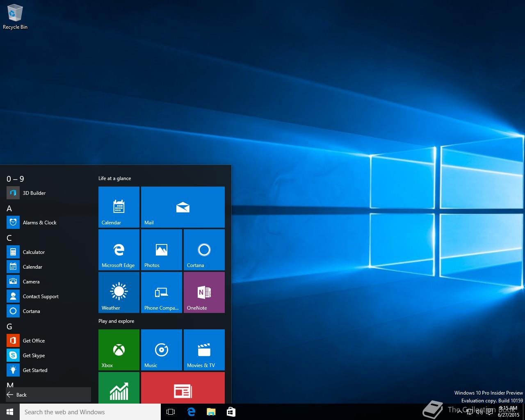Open the Calendar live tile
Viewport: 525px width, 420px height.
119,207
